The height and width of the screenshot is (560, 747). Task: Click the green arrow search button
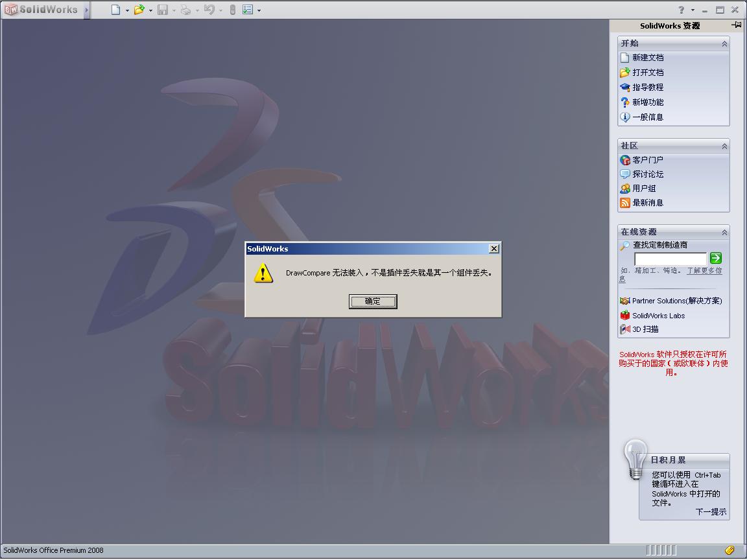coord(716,258)
